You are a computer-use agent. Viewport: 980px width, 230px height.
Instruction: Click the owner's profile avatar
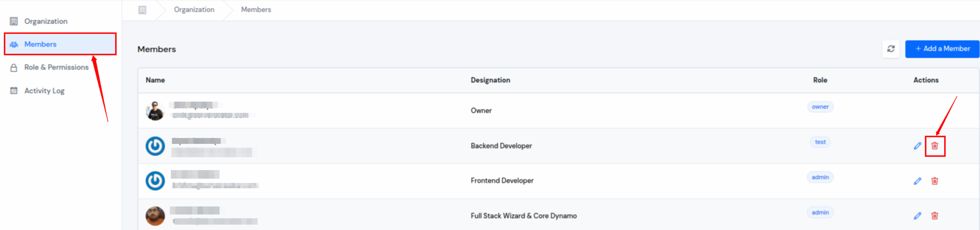click(155, 111)
